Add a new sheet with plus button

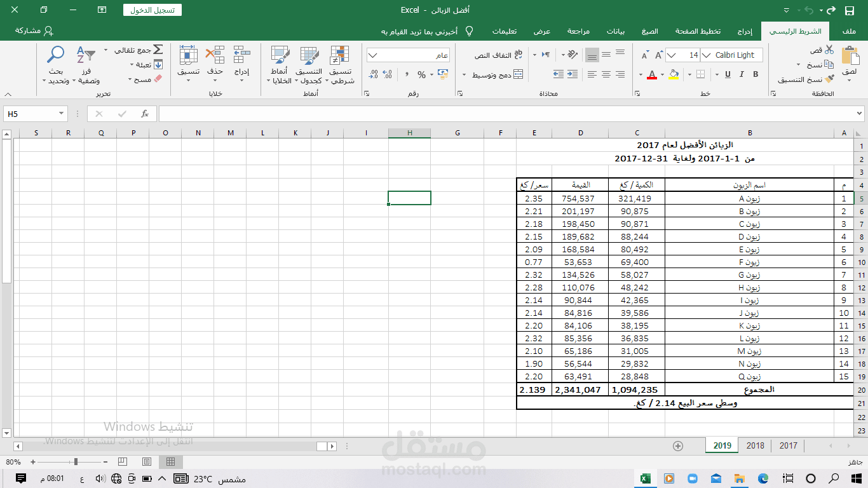[x=678, y=445]
